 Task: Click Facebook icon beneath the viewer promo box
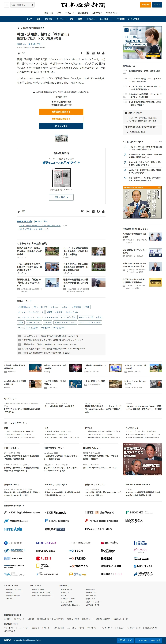98,211
